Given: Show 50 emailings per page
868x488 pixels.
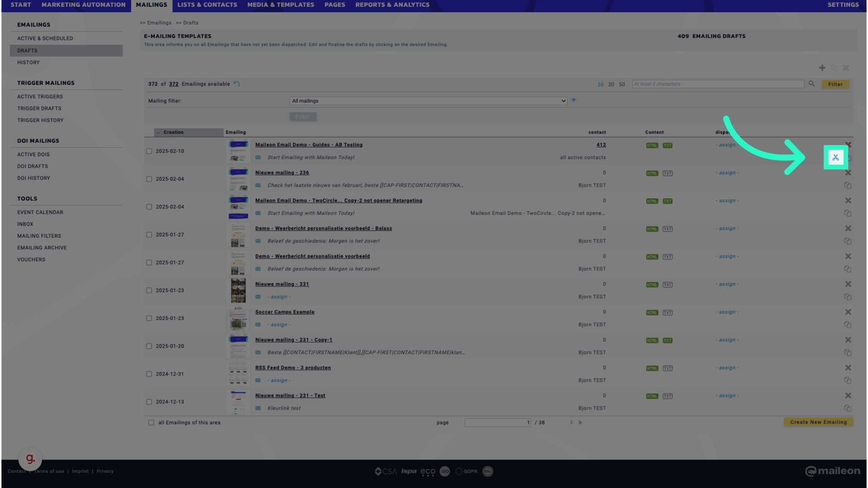Looking at the screenshot, I should pyautogui.click(x=622, y=84).
